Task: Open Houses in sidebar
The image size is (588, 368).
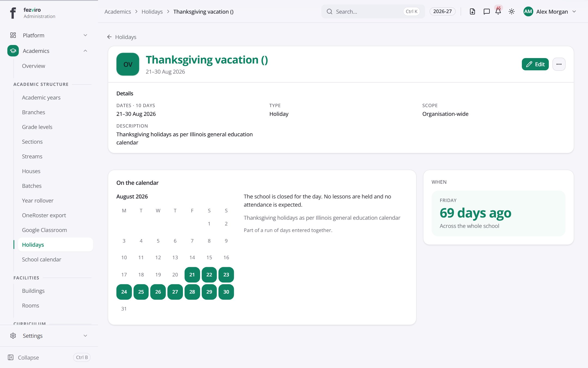Action: (x=31, y=171)
